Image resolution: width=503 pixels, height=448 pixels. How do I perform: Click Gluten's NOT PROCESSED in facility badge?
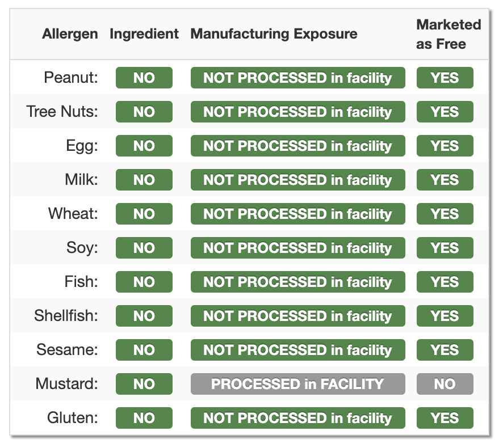pyautogui.click(x=297, y=418)
